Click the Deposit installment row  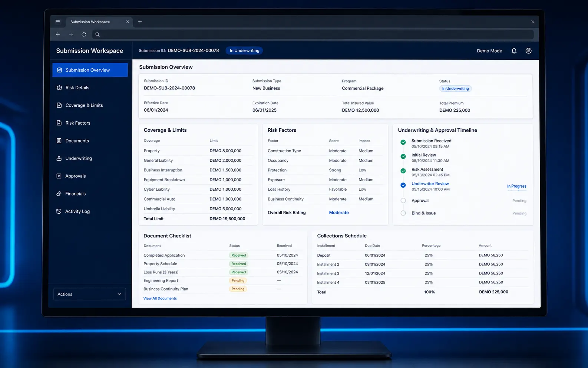click(422, 255)
